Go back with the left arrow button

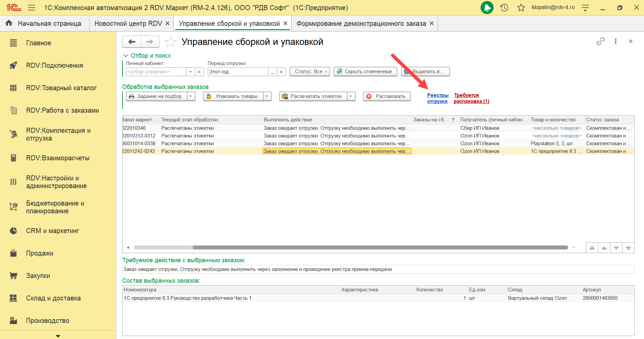pos(132,42)
